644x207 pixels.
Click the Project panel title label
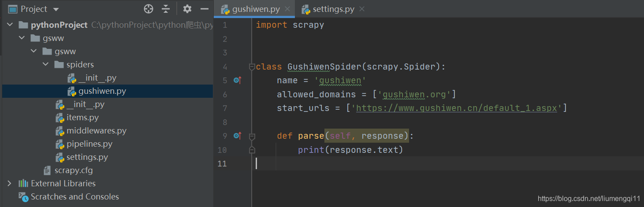click(34, 9)
